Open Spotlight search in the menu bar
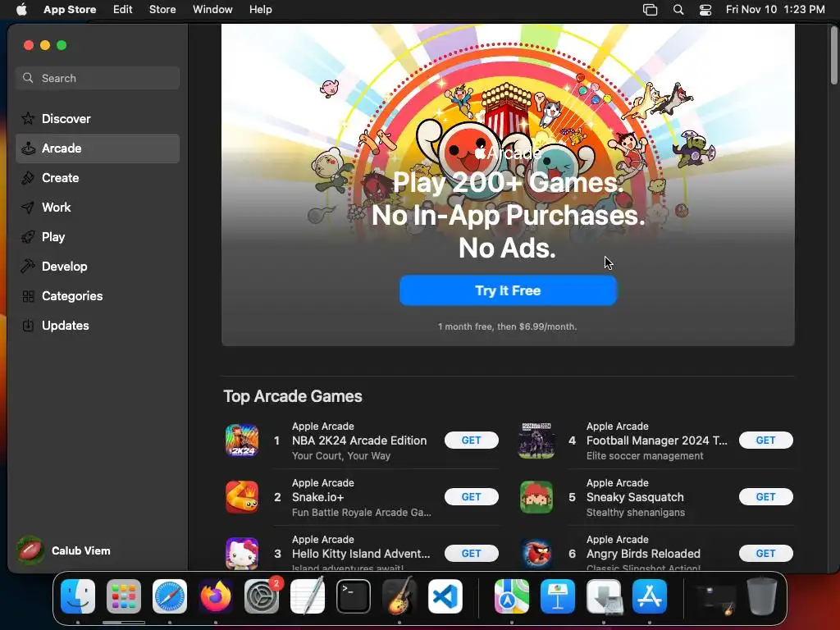 click(678, 10)
